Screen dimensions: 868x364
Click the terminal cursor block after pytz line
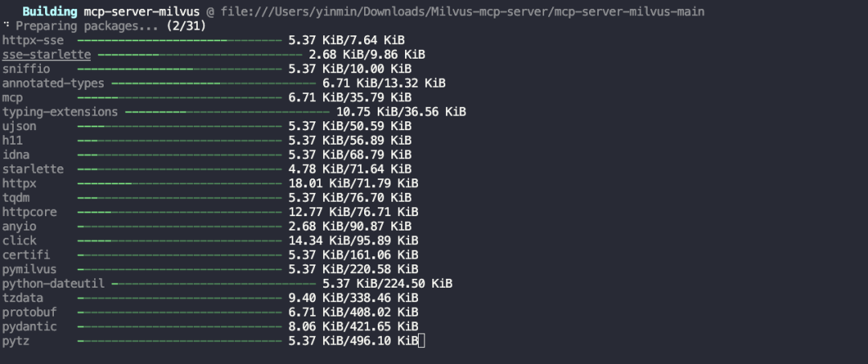point(422,341)
